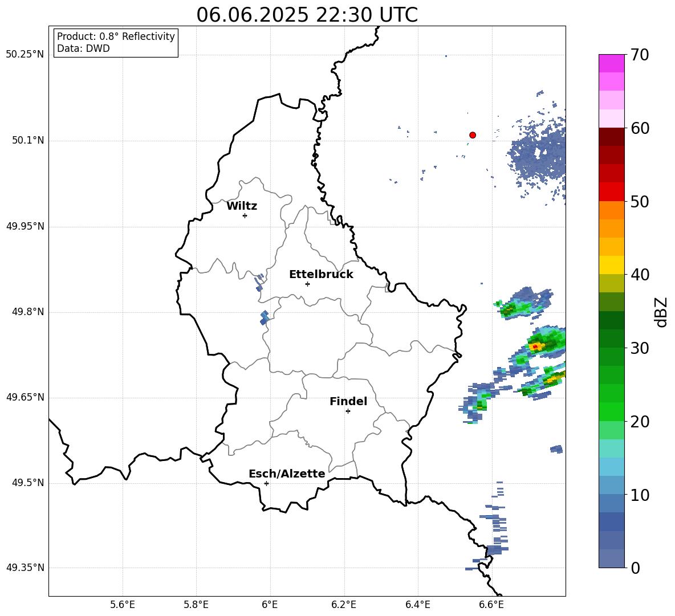Click the 6.6°E longitude label
Screen dimensions: 675x616
(x=491, y=605)
